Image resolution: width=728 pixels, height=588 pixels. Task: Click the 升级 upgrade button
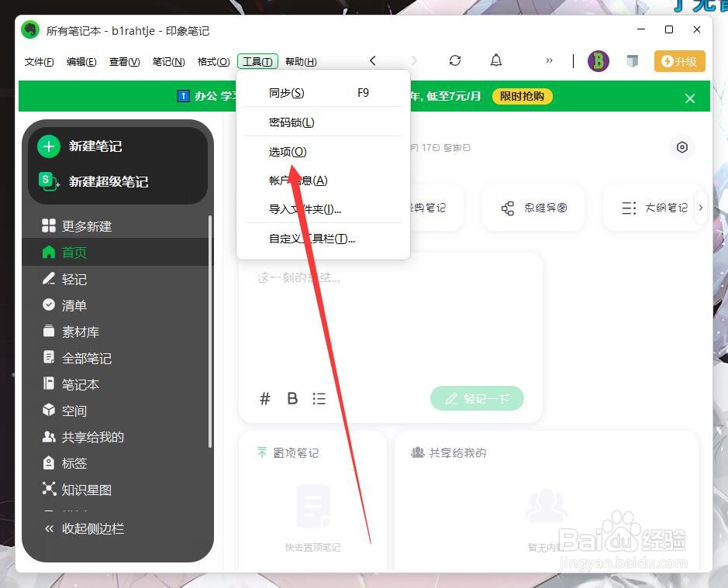(680, 61)
